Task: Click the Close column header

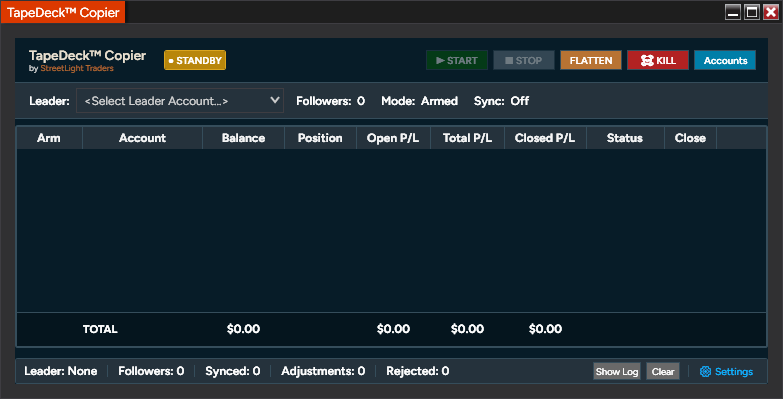Action: point(690,138)
